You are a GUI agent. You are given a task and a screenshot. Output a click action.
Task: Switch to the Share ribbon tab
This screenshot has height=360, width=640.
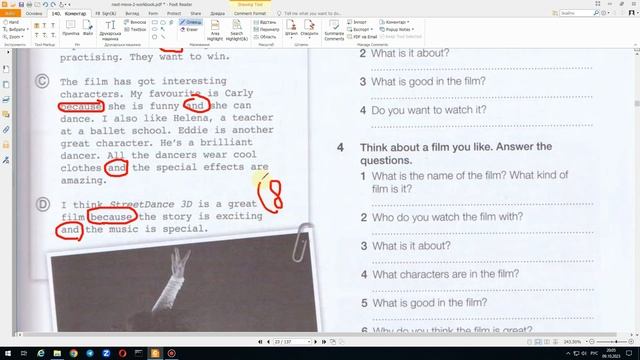click(196, 13)
